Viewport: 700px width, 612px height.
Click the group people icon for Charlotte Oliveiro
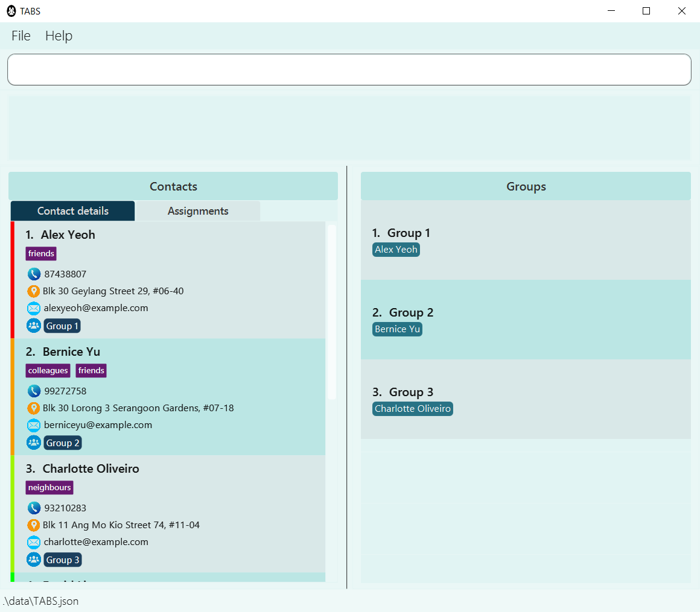coord(34,560)
